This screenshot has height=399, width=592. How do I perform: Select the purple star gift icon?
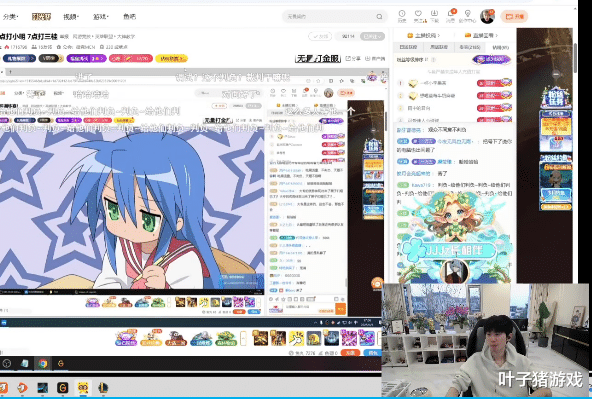pos(349,338)
